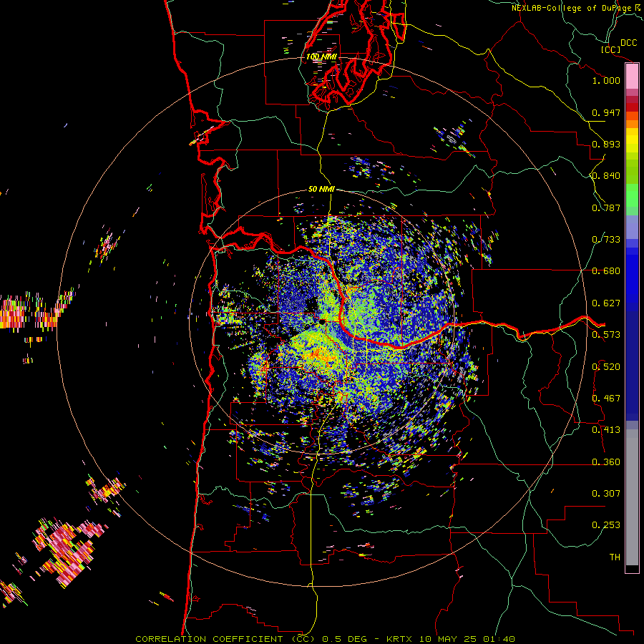Click the 0.520 legend value
Image resolution: width=644 pixels, height=644 pixels.
[x=606, y=367]
